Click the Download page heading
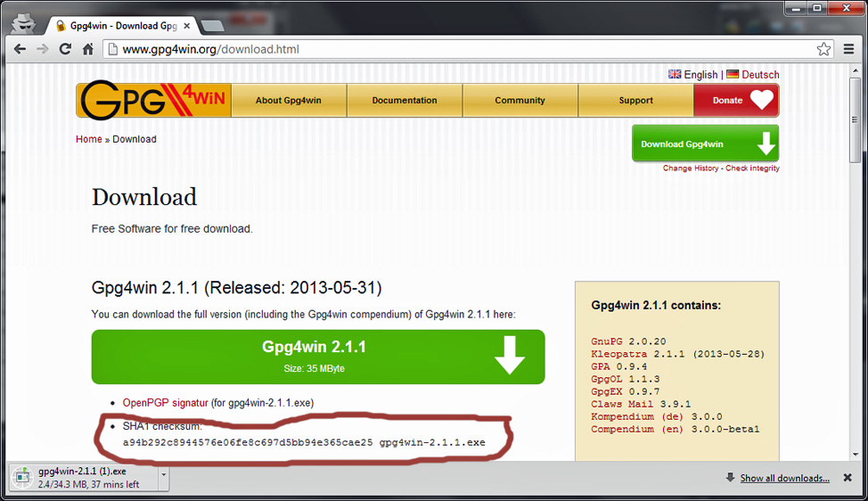Screen dimensions: 868x501 144,197
